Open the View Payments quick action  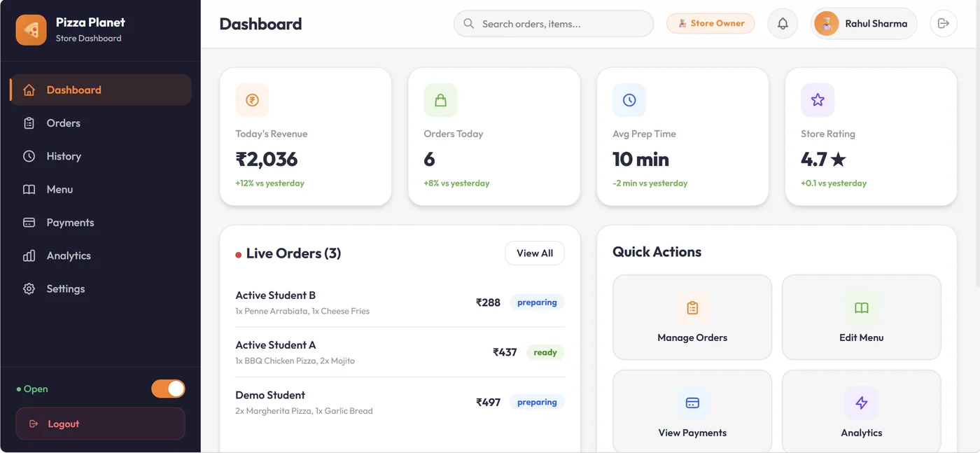point(692,412)
